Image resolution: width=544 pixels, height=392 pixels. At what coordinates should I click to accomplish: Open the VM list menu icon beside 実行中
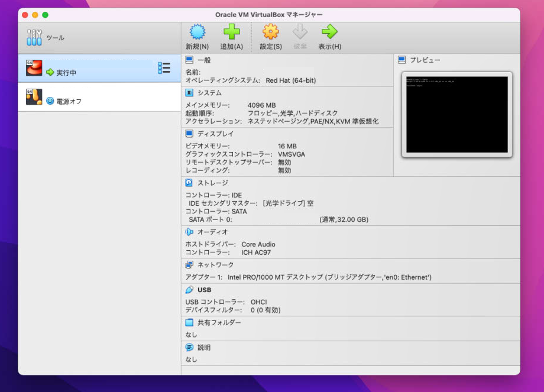coord(164,68)
